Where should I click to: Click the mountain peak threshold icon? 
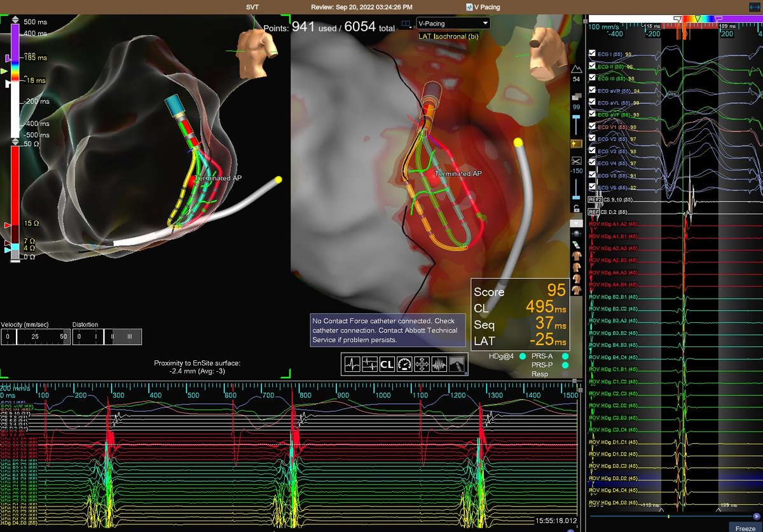(577, 69)
